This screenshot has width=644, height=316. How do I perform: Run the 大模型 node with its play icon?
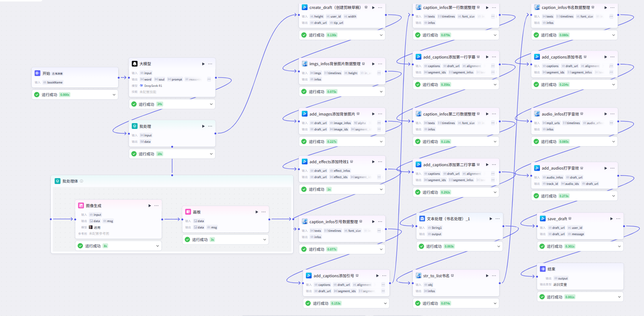(x=203, y=64)
